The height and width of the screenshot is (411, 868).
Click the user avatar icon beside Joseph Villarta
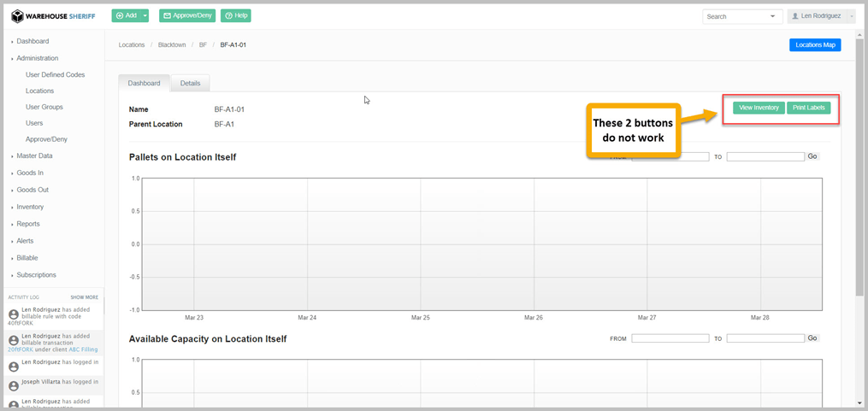(x=13, y=383)
